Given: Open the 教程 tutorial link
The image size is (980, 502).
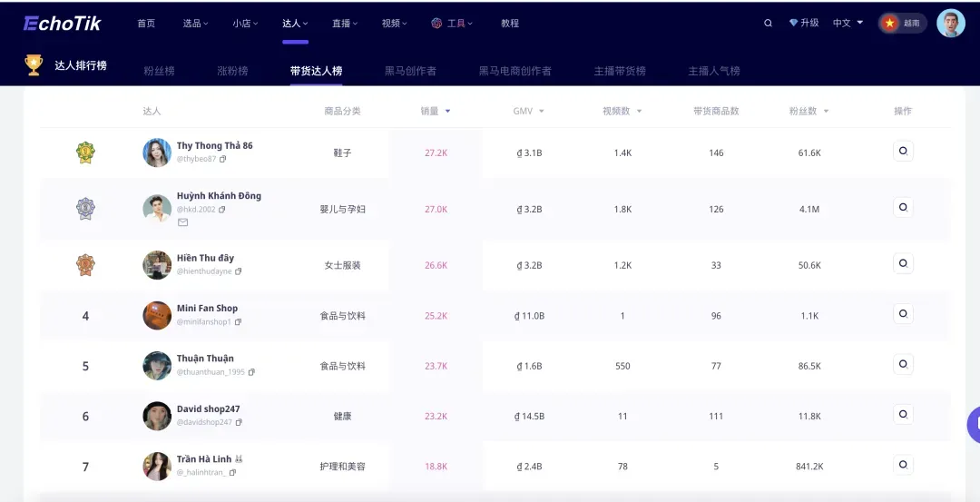Looking at the screenshot, I should [x=510, y=24].
